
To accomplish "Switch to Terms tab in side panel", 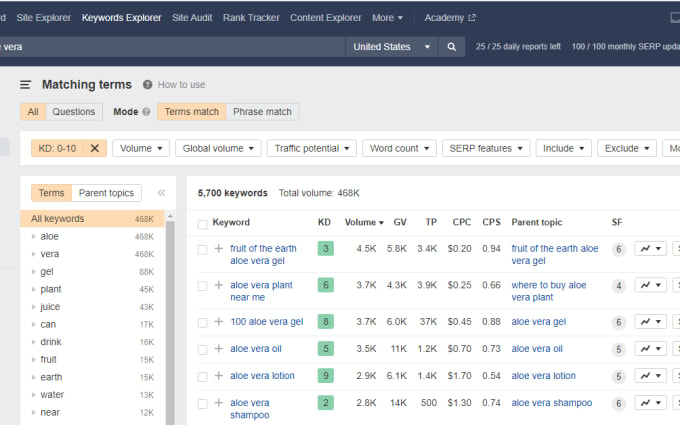I will pyautogui.click(x=51, y=193).
